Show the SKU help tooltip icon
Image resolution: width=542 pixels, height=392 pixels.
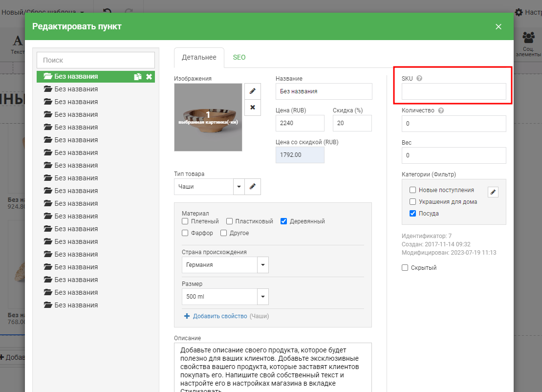pos(419,78)
